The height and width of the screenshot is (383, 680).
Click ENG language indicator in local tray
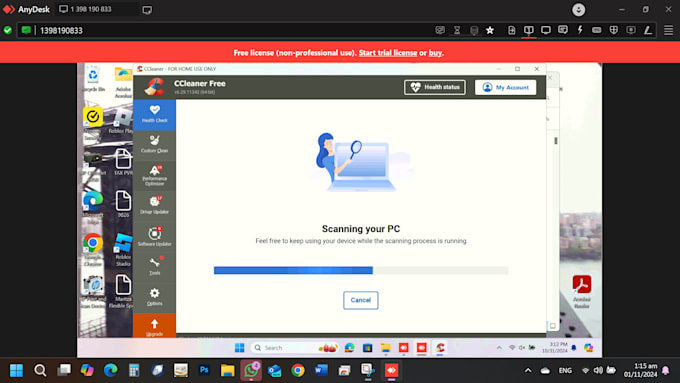point(565,370)
